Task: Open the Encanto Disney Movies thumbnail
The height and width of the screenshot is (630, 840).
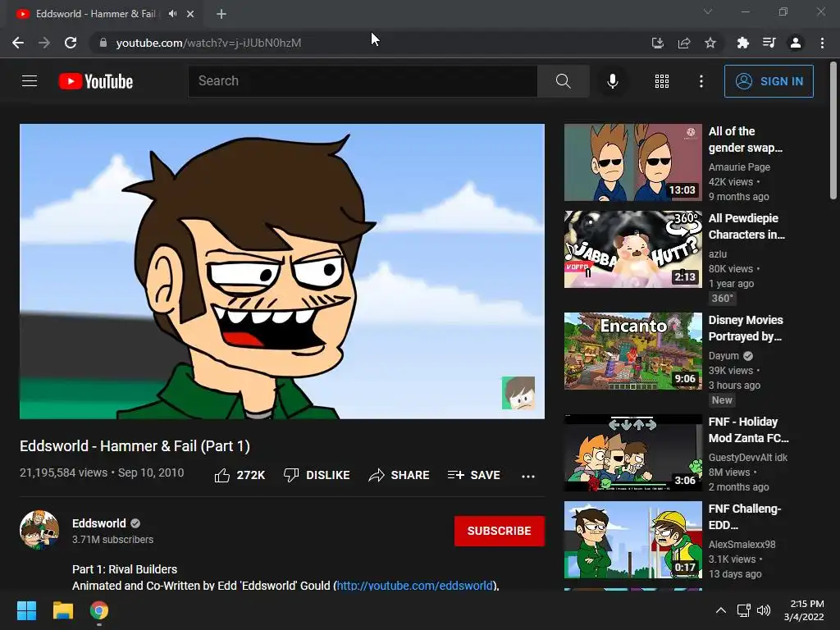Action: coord(633,351)
